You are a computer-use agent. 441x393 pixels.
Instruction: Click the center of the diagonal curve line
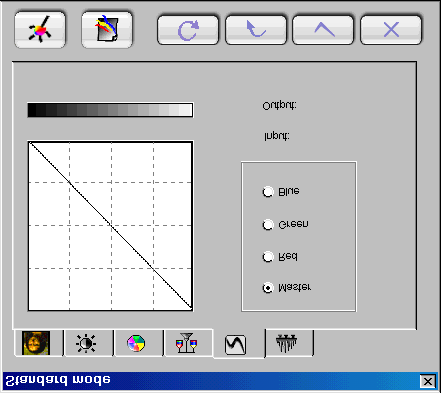(x=111, y=226)
